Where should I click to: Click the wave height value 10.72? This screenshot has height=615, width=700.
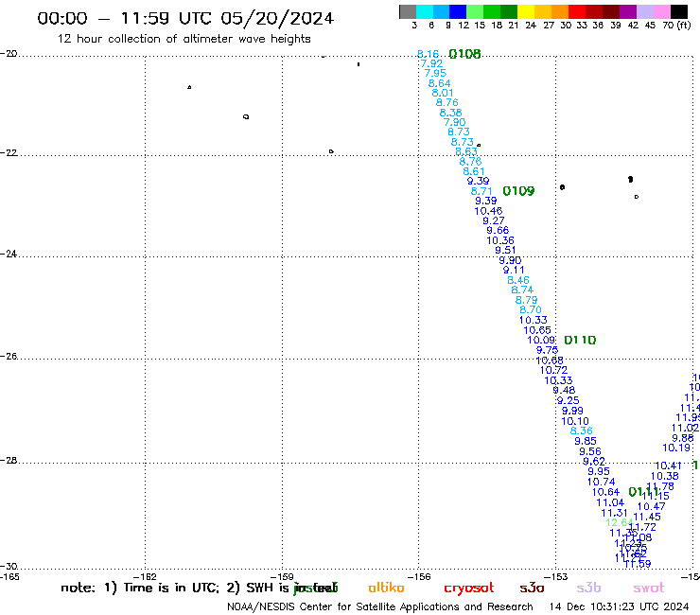(554, 370)
